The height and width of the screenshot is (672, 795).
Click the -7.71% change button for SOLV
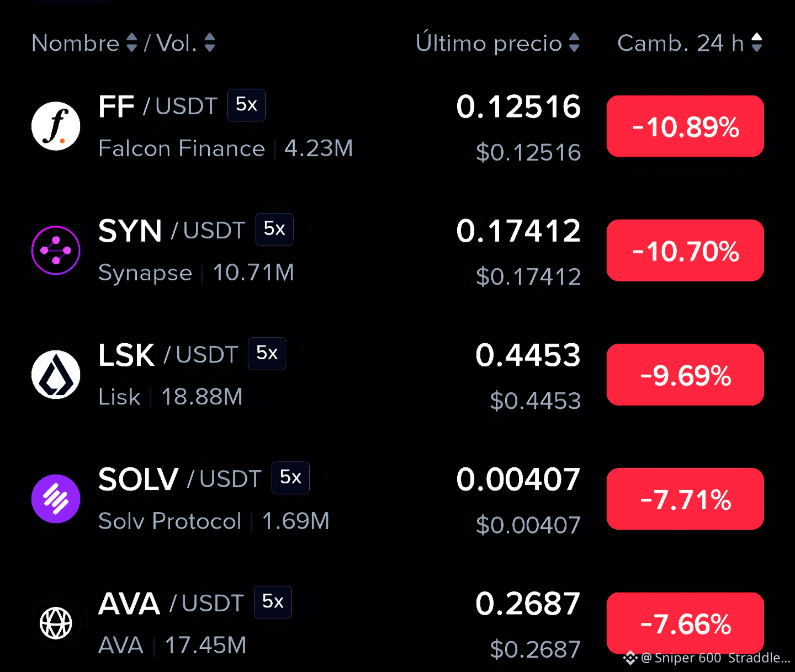[685, 499]
